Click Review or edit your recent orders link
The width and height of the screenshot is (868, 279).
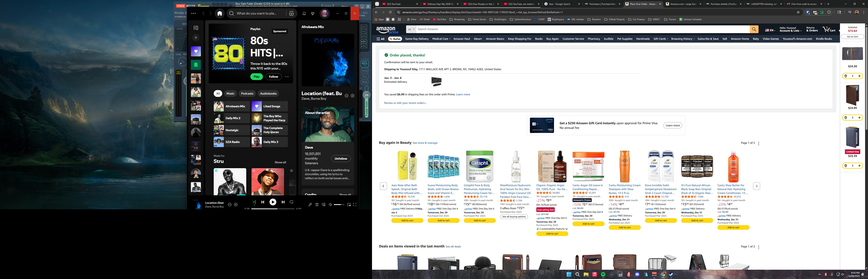pyautogui.click(x=405, y=103)
